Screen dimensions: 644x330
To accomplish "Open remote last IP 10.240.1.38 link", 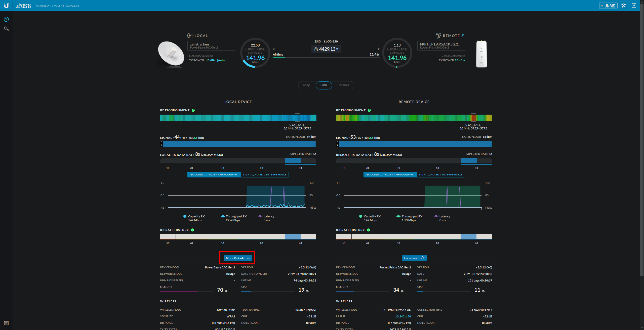I will coord(403,316).
